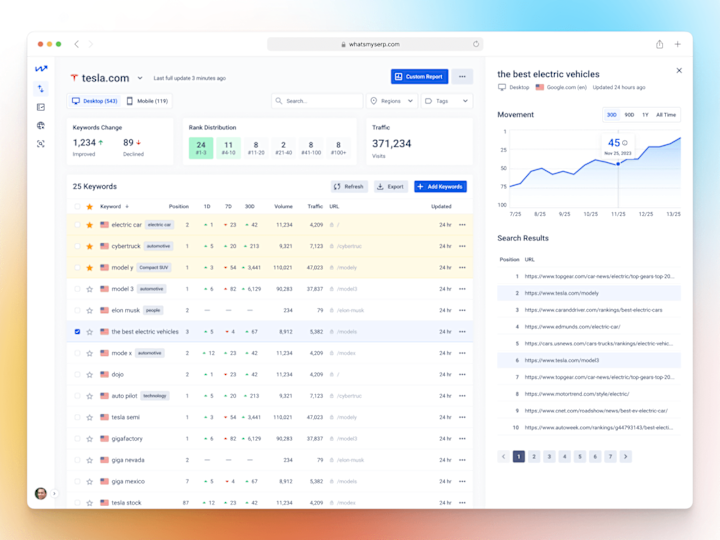Click the #1-3 rank distribution box
The width and height of the screenshot is (720, 540).
point(201,148)
